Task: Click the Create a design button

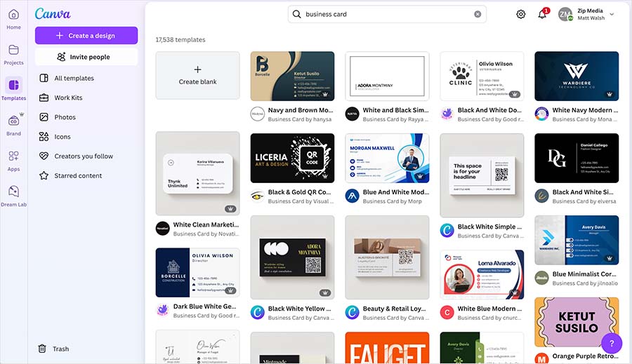Action: [x=86, y=36]
